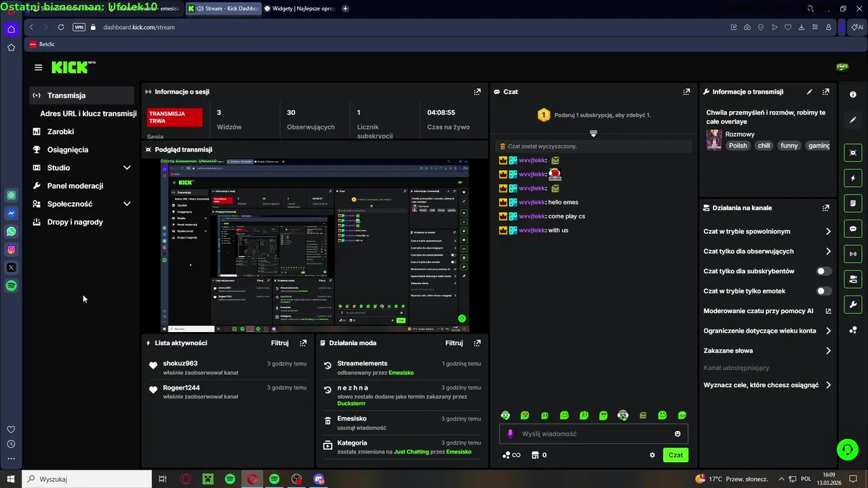Screen dimensions: 868x488
Task: Click the Wyszukaj taskbar search box
Action: click(87, 479)
